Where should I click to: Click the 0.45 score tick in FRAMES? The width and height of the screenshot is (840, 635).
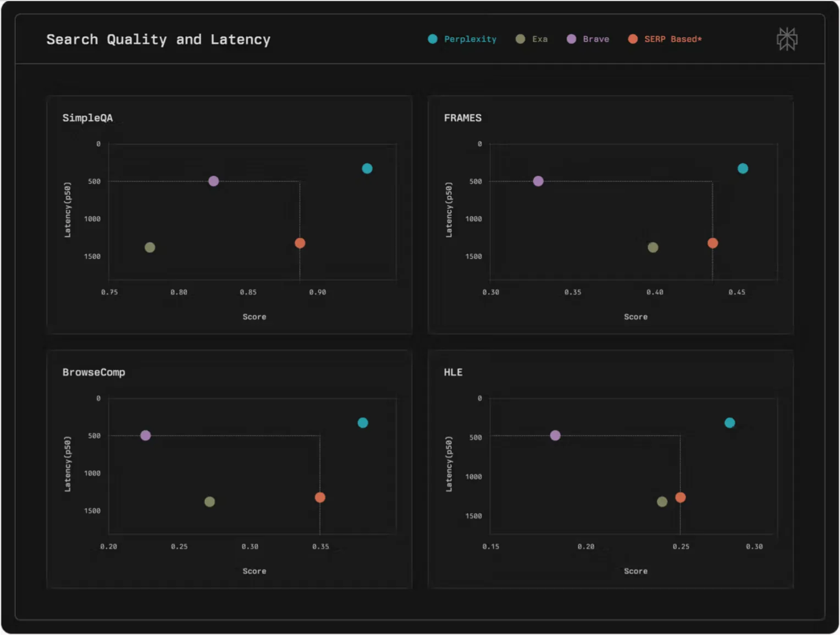pos(737,292)
